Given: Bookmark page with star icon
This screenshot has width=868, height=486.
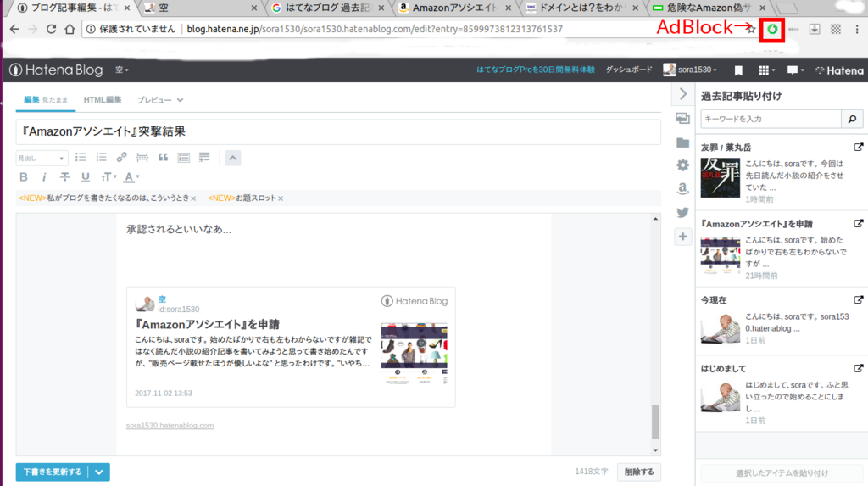Looking at the screenshot, I should click(x=751, y=29).
